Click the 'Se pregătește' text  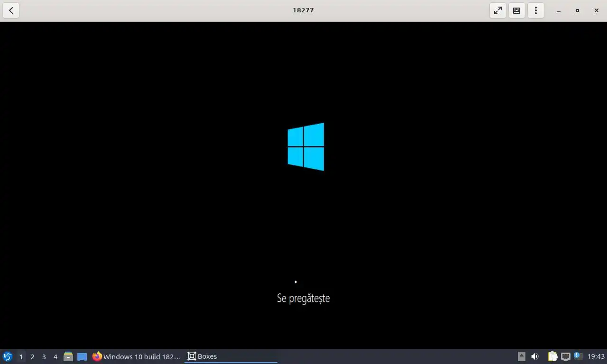point(303,298)
